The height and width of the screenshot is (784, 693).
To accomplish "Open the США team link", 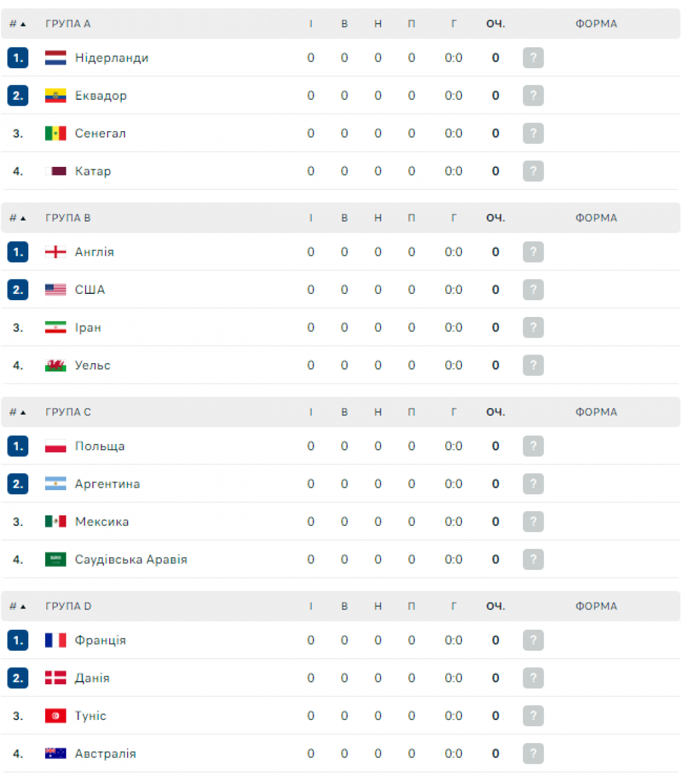I will (x=90, y=290).
